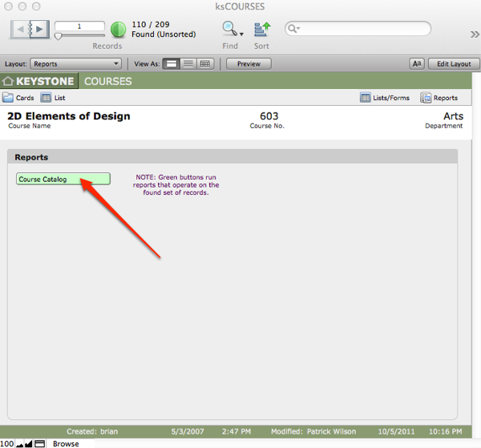Expand the toolbar overflow chevron

(474, 34)
